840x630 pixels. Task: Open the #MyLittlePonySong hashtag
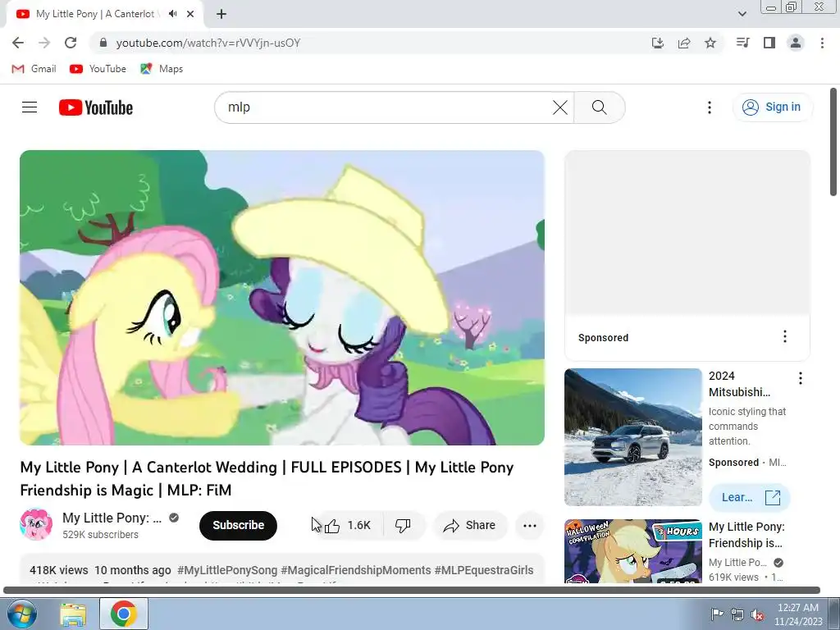click(x=227, y=570)
